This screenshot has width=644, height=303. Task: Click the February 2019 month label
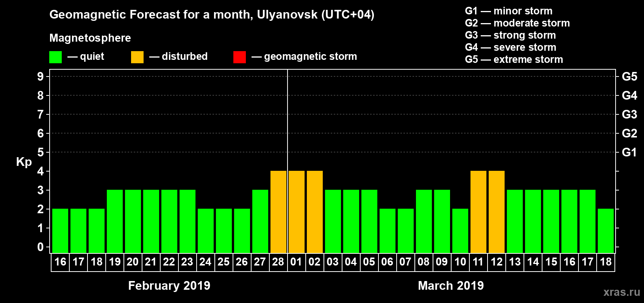click(x=169, y=286)
